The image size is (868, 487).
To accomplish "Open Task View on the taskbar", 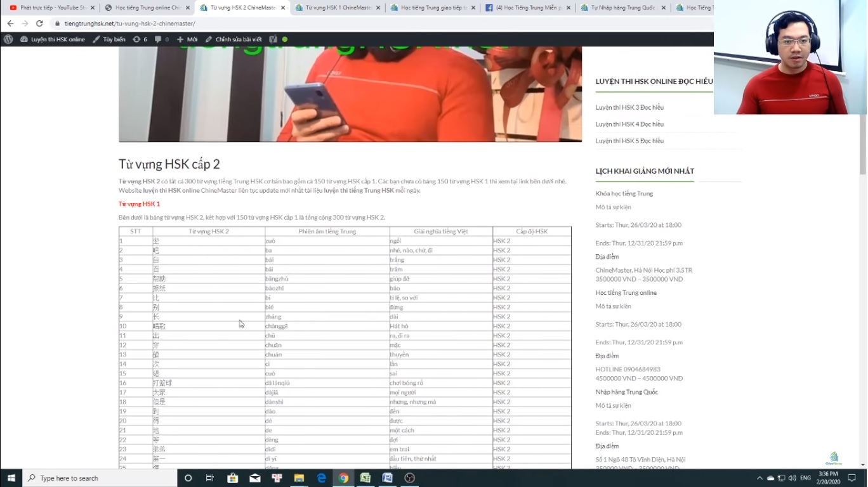I will coord(210,478).
